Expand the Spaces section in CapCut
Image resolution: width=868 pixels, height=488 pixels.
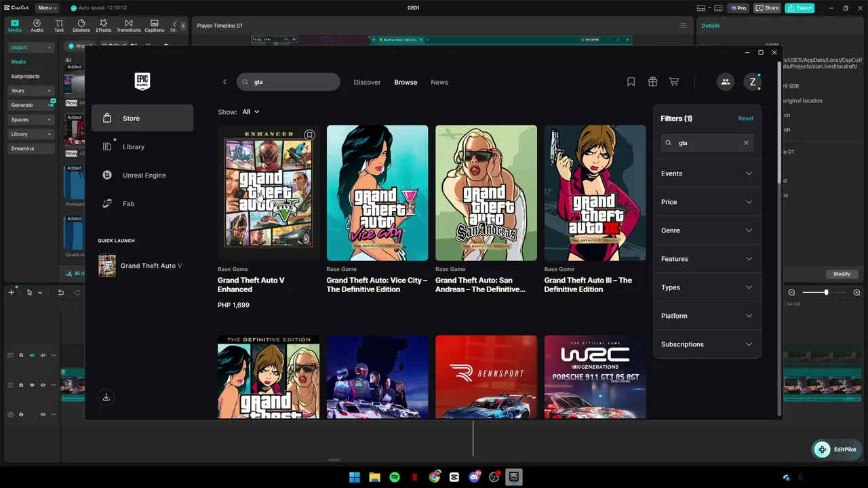(31, 119)
